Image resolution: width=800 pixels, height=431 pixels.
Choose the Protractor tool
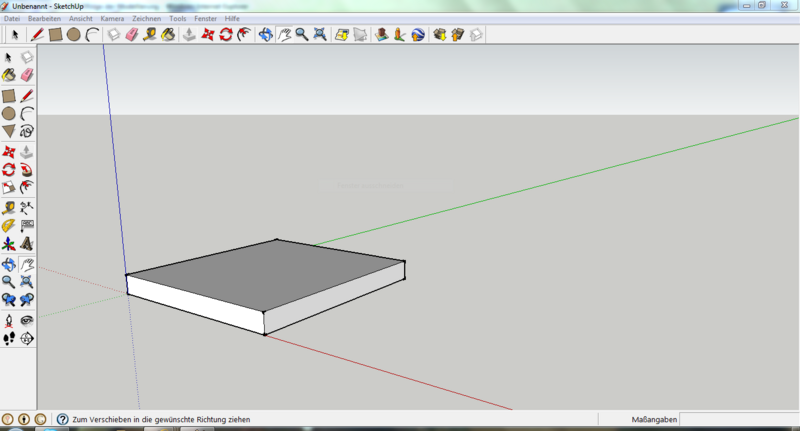coord(9,226)
